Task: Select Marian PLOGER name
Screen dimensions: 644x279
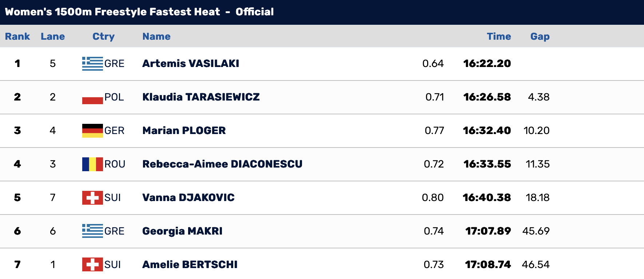Action: 184,130
